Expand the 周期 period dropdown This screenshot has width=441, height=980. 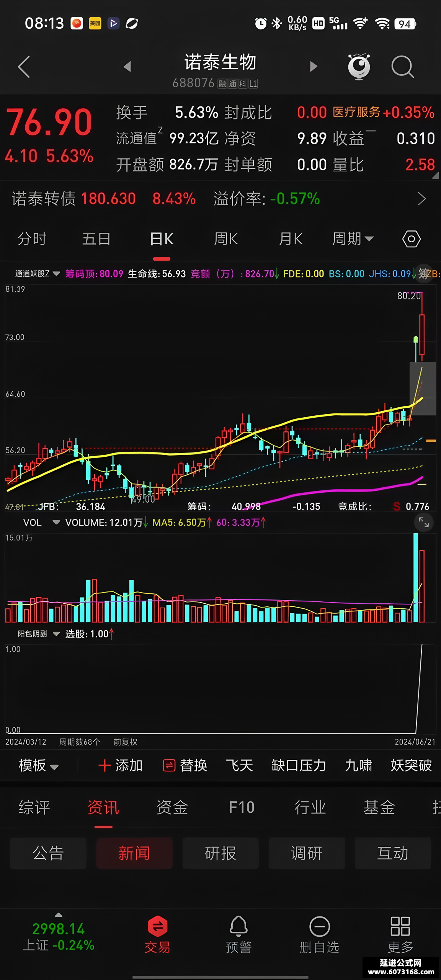pyautogui.click(x=353, y=239)
